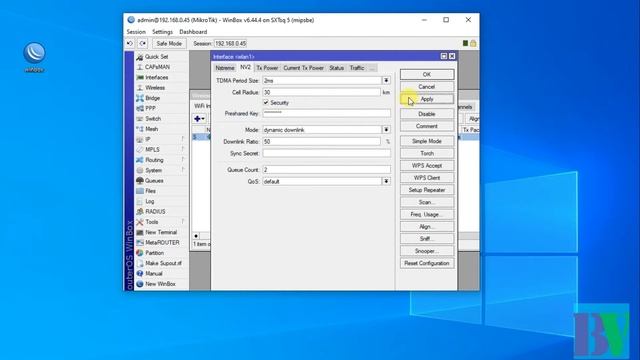Expand Routing submenu in sidebar
This screenshot has width=640, height=360.
coord(161,160)
